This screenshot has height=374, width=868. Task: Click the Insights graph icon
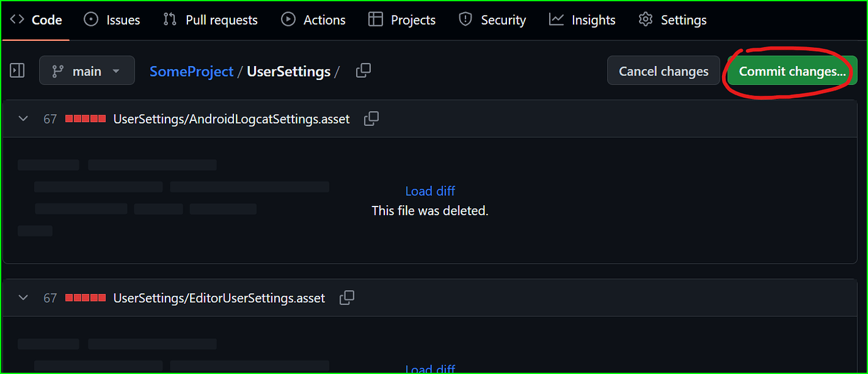pyautogui.click(x=556, y=20)
